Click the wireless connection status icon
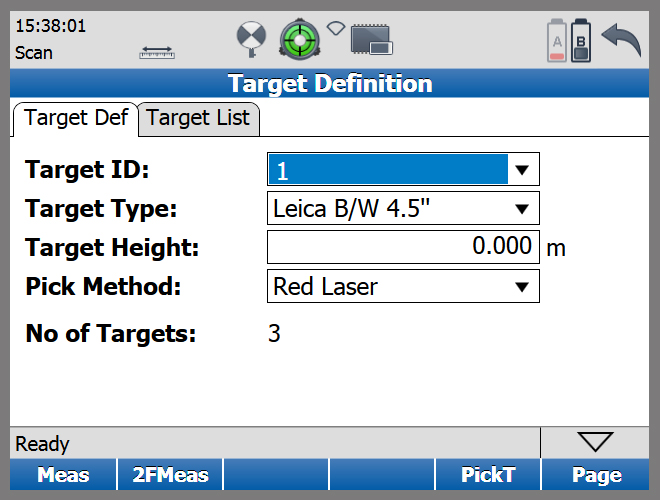This screenshot has height=500, width=660. pos(336,27)
